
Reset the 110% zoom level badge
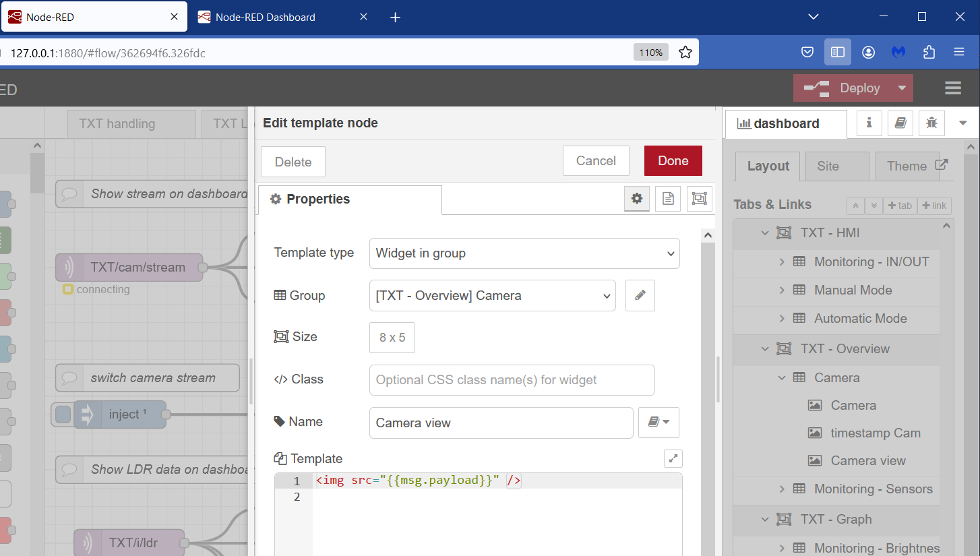651,53
